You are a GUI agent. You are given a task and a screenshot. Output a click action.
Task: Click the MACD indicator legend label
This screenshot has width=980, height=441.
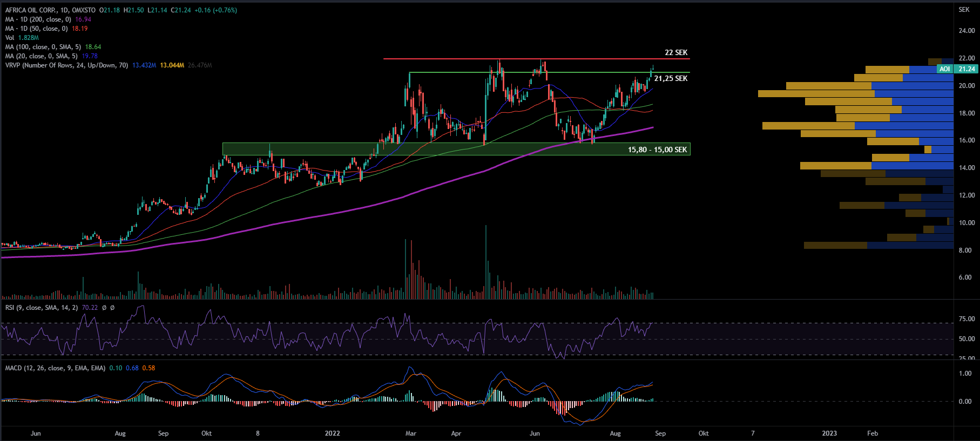[x=55, y=368]
